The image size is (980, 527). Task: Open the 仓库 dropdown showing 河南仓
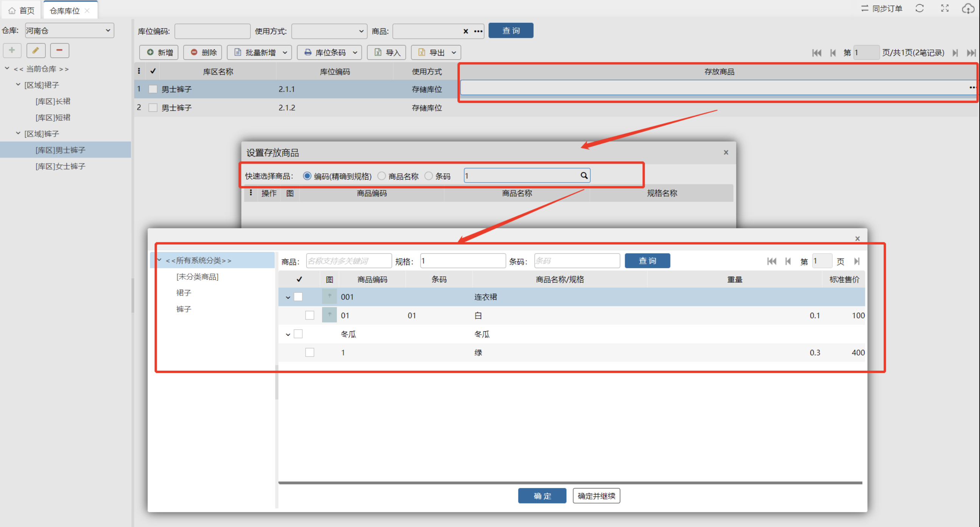tap(70, 30)
